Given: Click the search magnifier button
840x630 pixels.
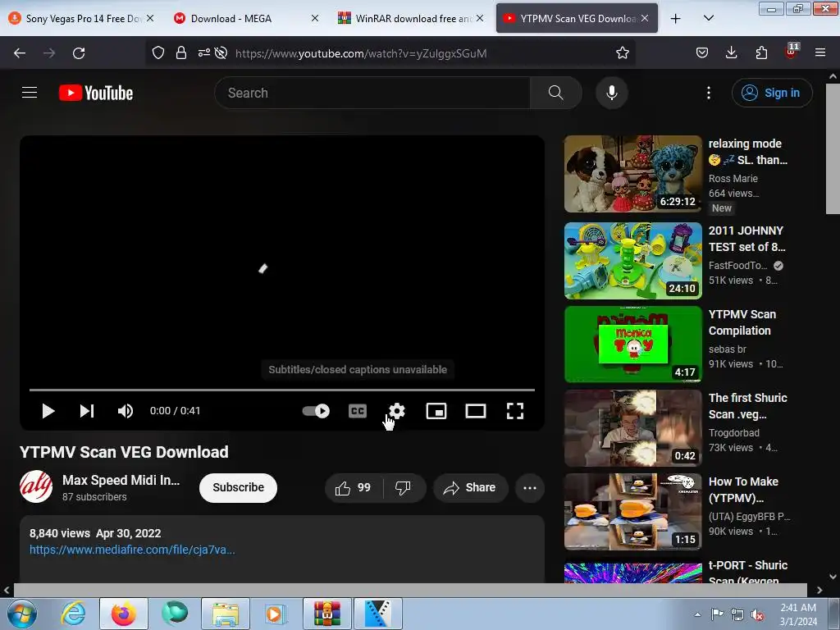Looking at the screenshot, I should pyautogui.click(x=555, y=93).
